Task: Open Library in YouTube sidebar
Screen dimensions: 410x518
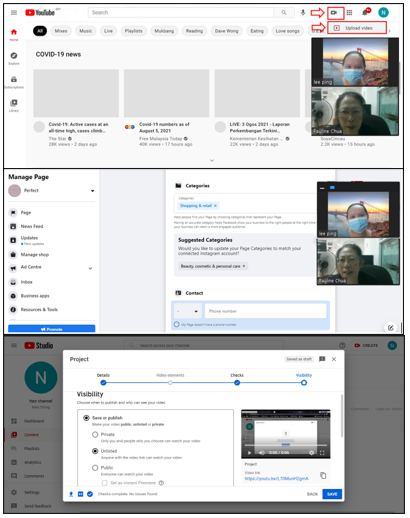Action: pyautogui.click(x=14, y=106)
